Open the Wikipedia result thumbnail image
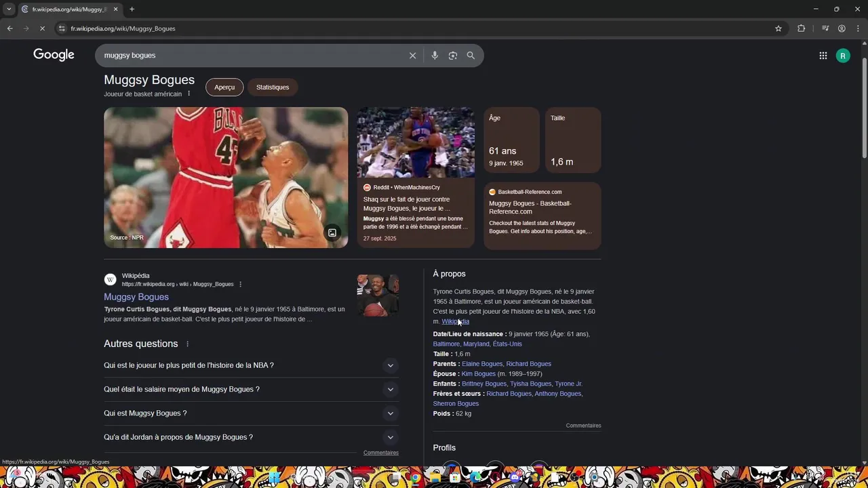Screen dimensions: 868x488 (x=378, y=296)
